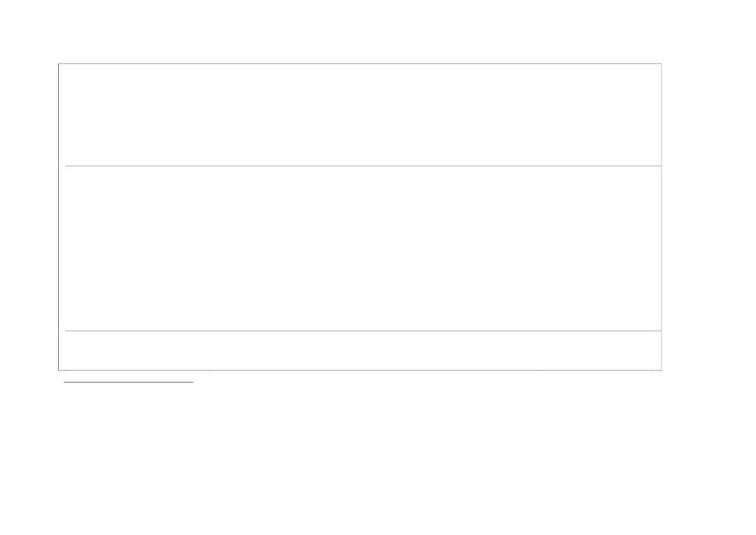
Task: Click the short footnote separator line
Action: point(129,382)
